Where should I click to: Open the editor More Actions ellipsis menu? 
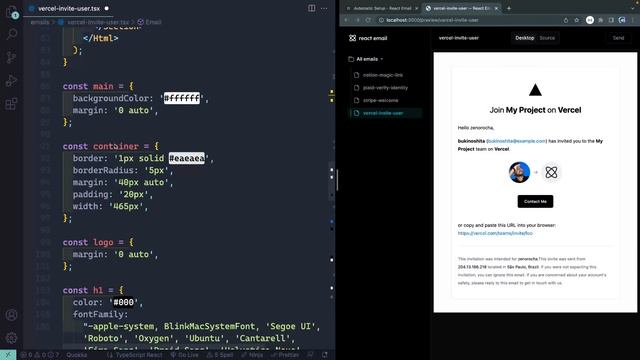tap(324, 8)
